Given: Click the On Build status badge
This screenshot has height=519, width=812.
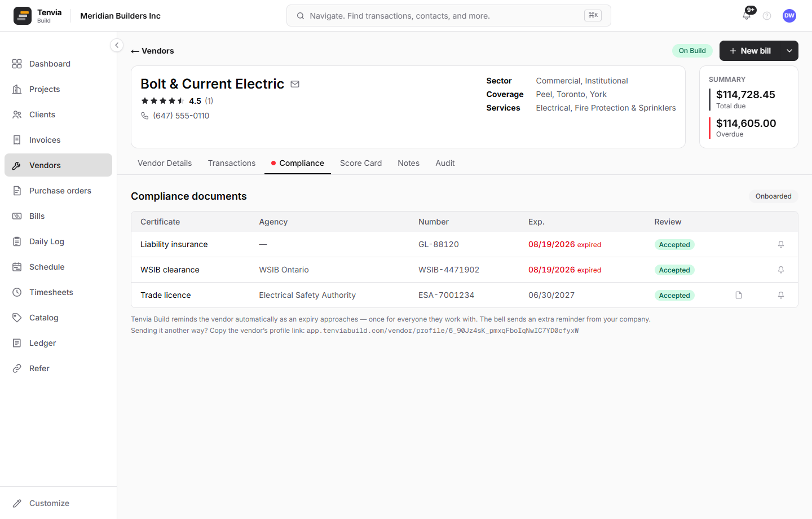Looking at the screenshot, I should 692,51.
